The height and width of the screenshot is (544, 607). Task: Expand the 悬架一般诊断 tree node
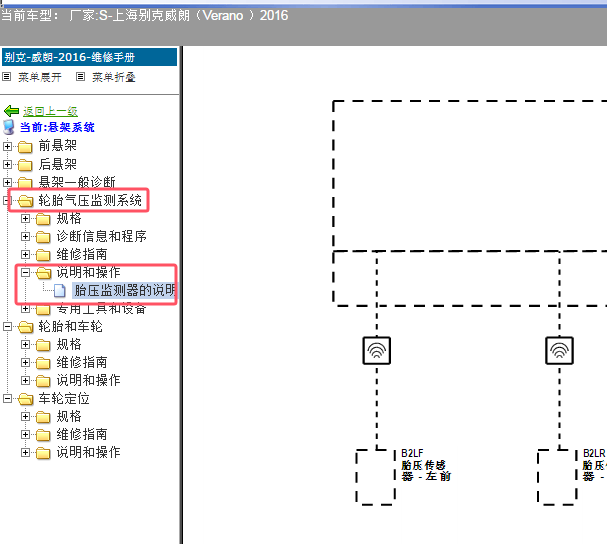(8, 182)
